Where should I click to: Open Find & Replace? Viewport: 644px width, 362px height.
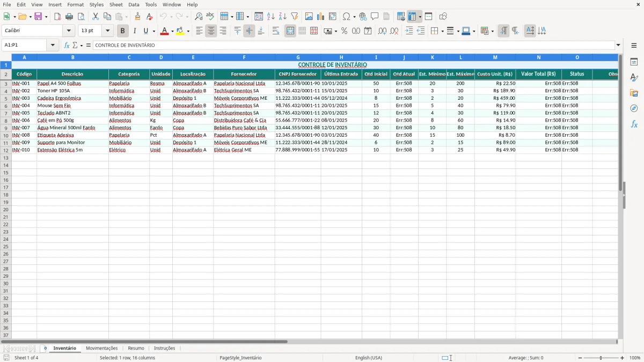[x=199, y=17]
